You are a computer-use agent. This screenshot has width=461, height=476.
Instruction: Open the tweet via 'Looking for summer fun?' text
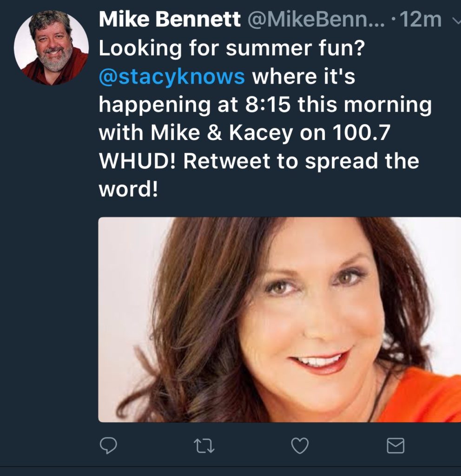click(231, 48)
